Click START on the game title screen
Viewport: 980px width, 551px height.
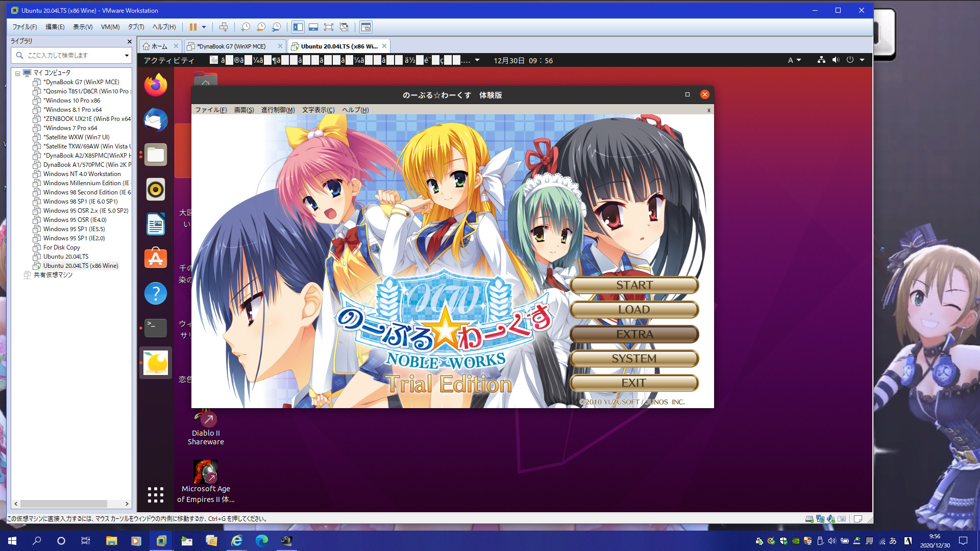click(634, 285)
